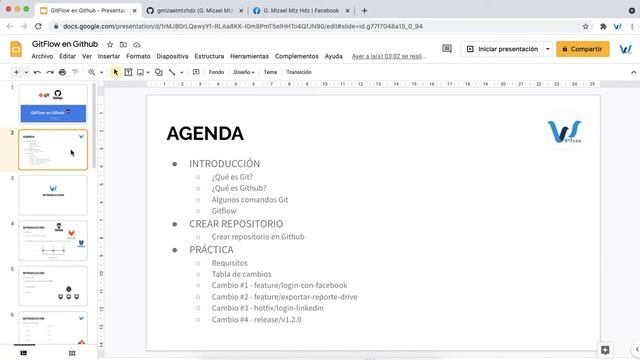Viewport: 640px width, 360px height.
Task: Click the print icon
Action: pos(62,72)
